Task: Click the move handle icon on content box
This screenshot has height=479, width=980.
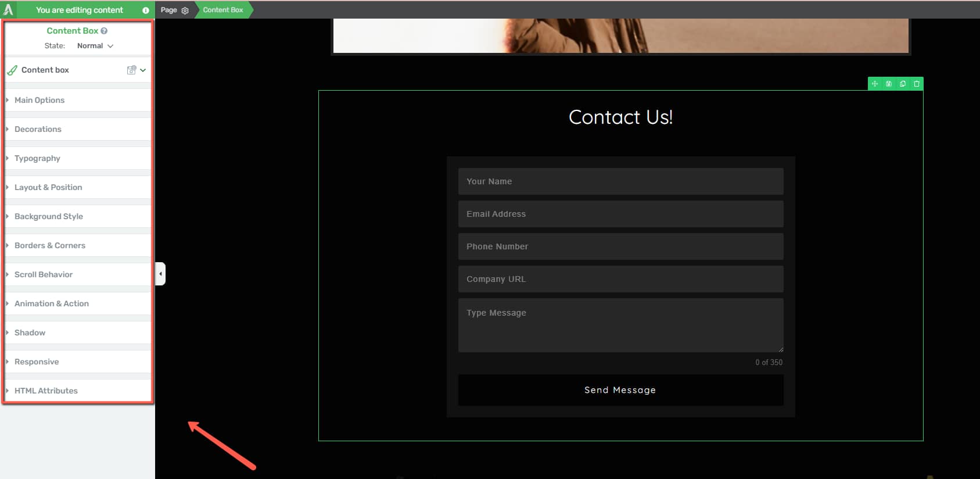Action: click(875, 84)
